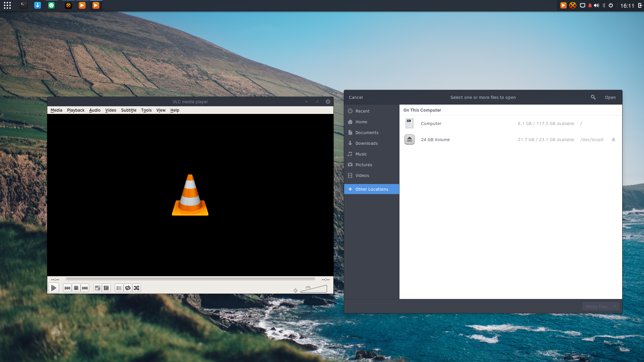644x362 pixels.
Task: Select the Computer drive entry
Action: click(511, 124)
